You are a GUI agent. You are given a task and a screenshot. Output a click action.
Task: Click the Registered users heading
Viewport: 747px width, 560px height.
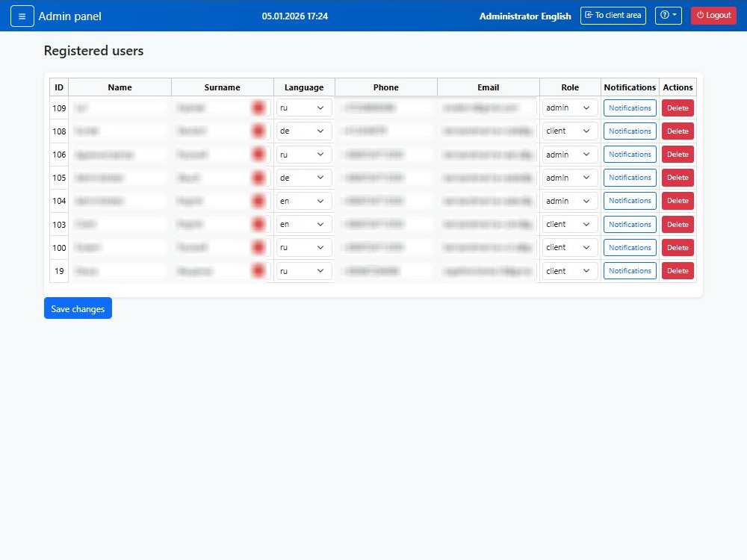coord(93,51)
